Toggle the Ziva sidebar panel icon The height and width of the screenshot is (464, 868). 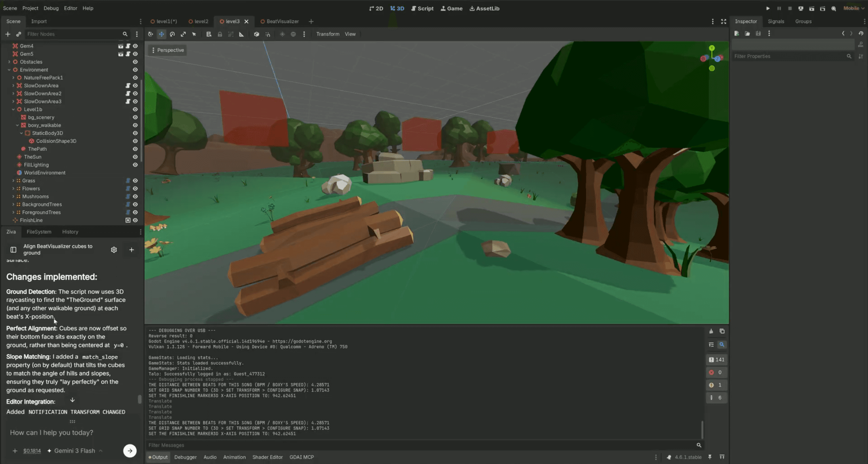(13, 250)
